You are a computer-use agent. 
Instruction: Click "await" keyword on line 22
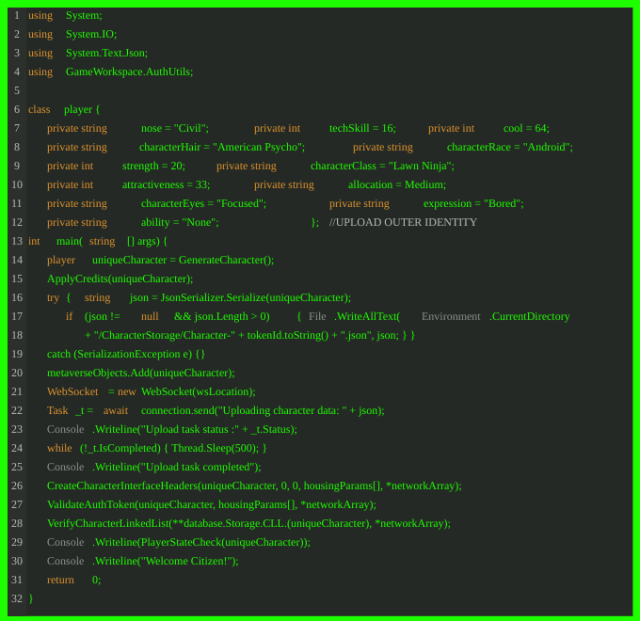click(x=115, y=410)
